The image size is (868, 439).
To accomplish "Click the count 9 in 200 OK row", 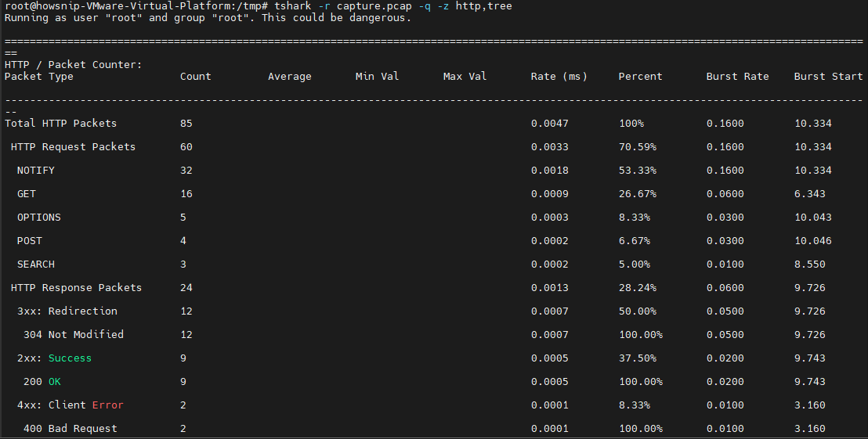I will point(183,382).
